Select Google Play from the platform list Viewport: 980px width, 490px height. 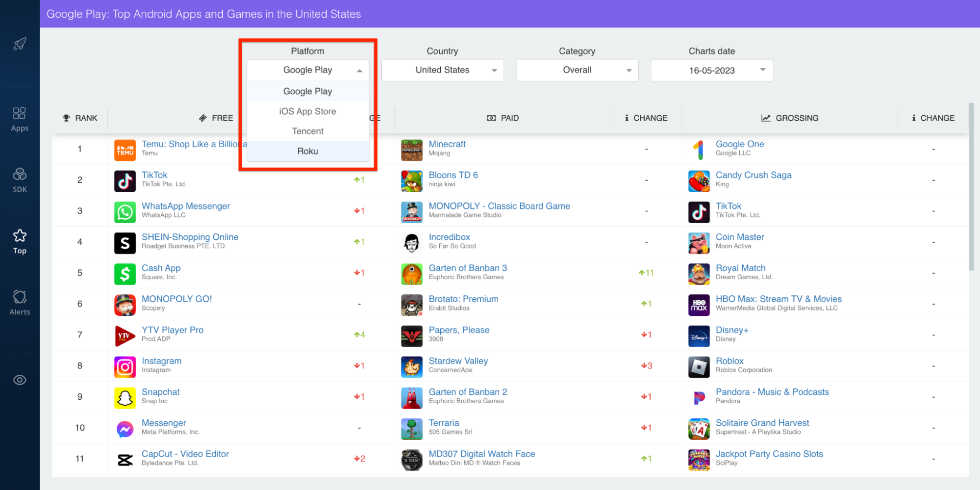click(x=308, y=91)
